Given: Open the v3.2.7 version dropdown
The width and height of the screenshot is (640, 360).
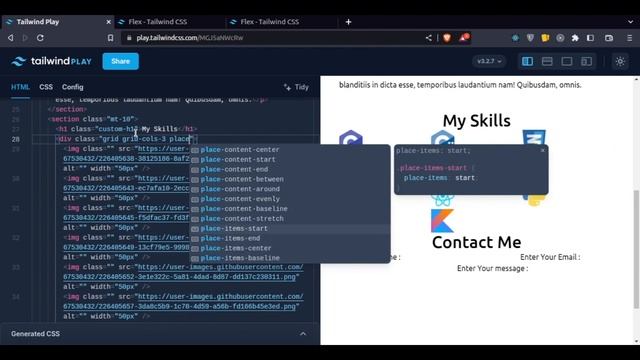Looking at the screenshot, I should click(x=489, y=61).
